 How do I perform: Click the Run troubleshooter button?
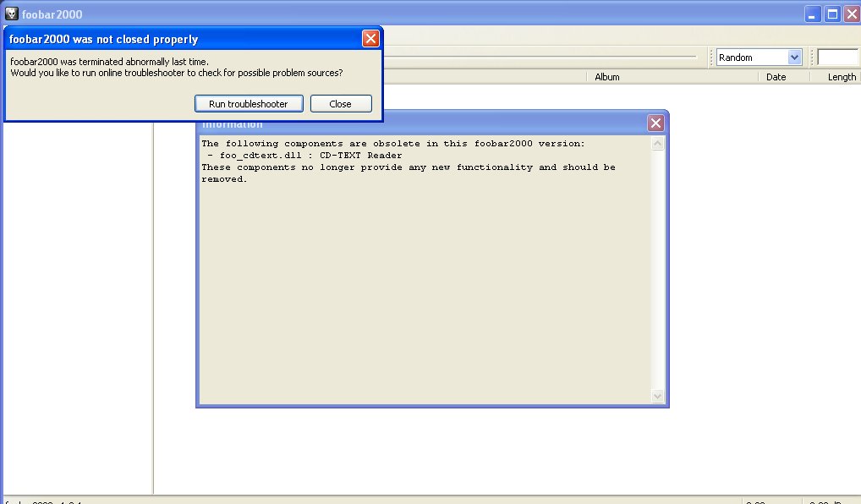coord(249,104)
